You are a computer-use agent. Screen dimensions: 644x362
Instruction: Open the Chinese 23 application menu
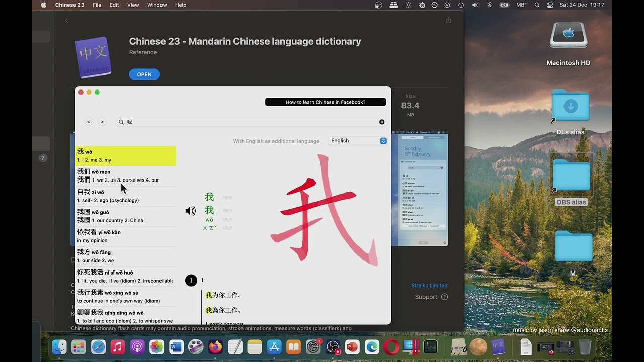tap(69, 5)
